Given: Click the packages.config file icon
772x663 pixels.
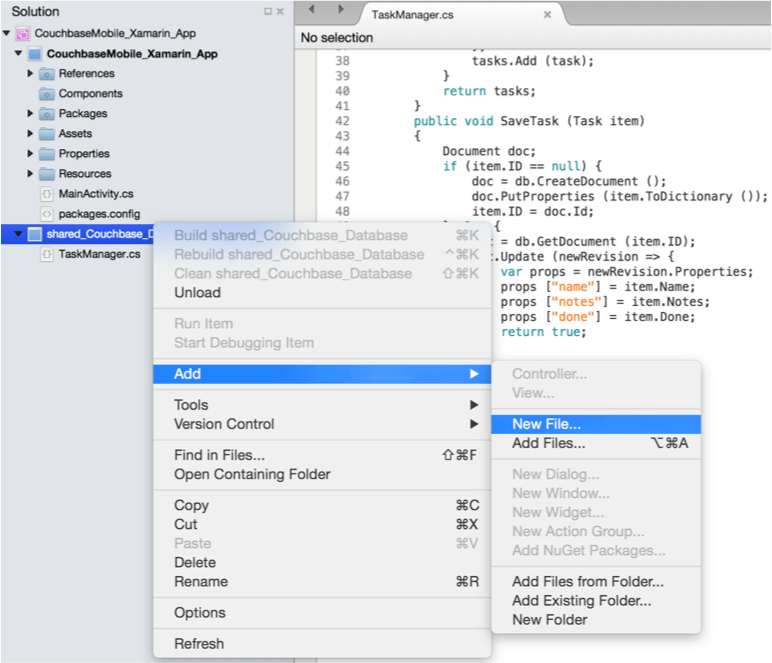Looking at the screenshot, I should pyautogui.click(x=47, y=214).
